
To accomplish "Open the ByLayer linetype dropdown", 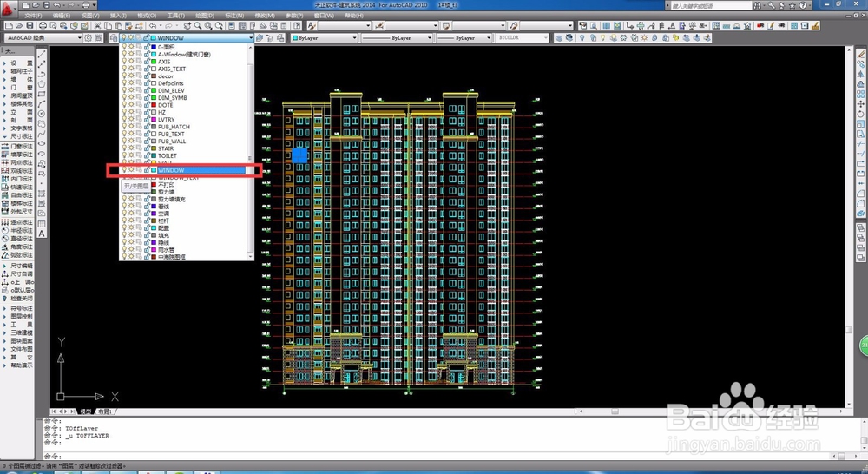I will pos(430,37).
